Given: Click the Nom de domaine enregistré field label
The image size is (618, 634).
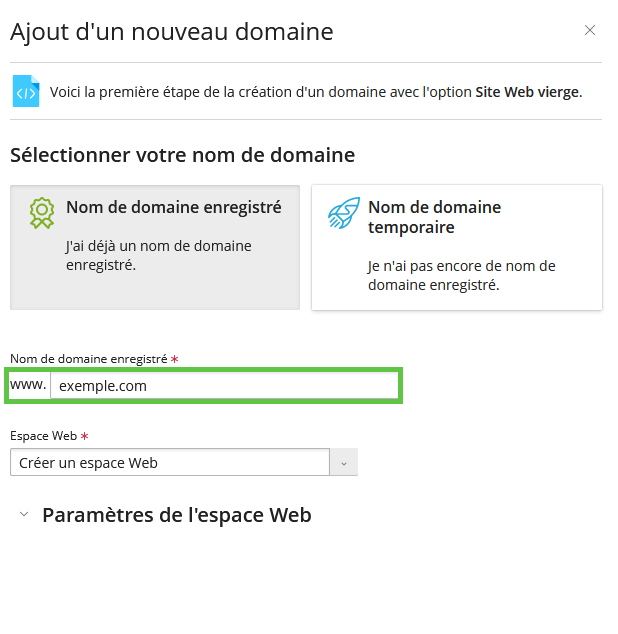Looking at the screenshot, I should [89, 359].
